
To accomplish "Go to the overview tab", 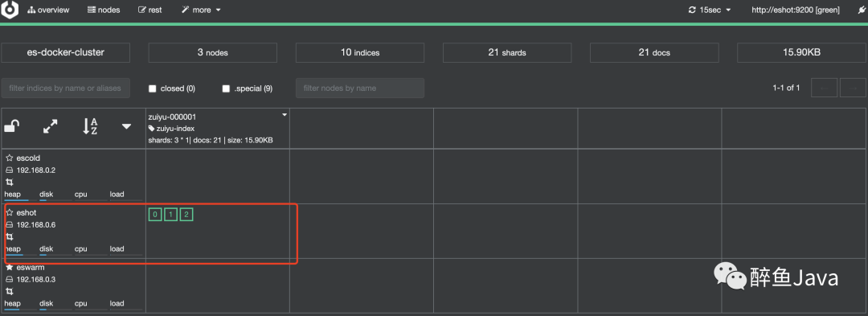I will pos(49,10).
